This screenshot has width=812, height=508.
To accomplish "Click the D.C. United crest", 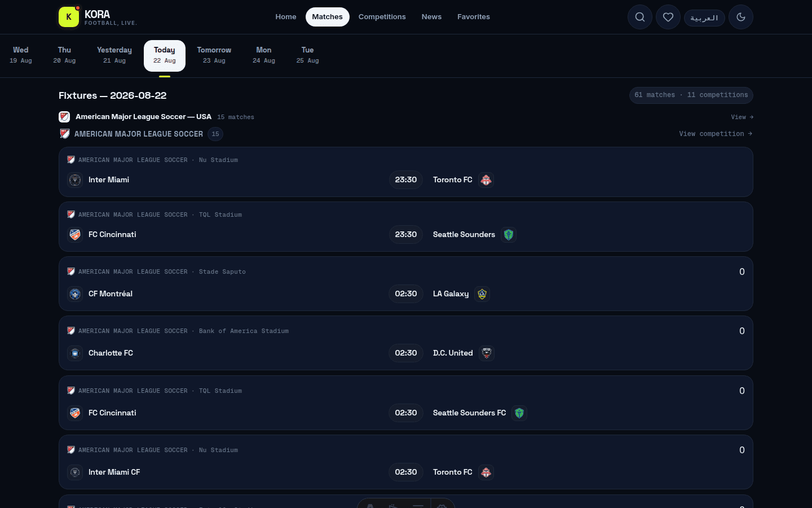I will 487,353.
